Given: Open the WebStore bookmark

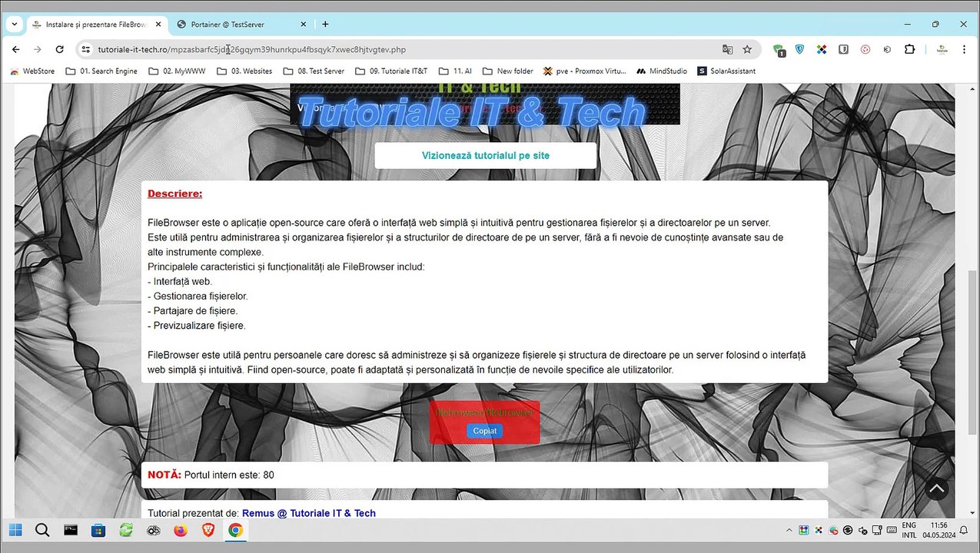Looking at the screenshot, I should tap(32, 71).
